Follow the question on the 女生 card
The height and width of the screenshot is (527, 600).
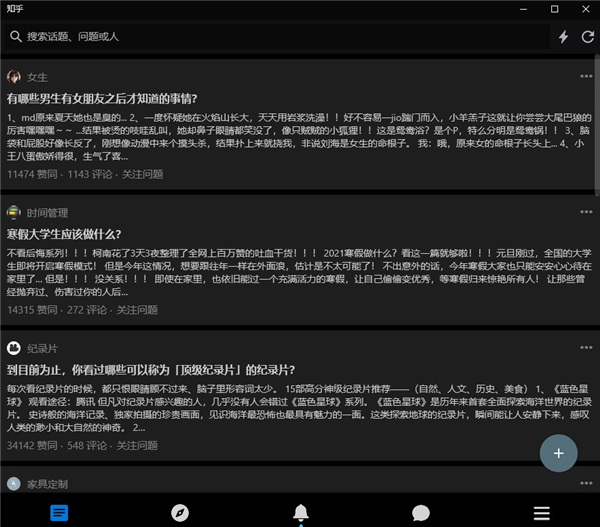[x=143, y=175]
